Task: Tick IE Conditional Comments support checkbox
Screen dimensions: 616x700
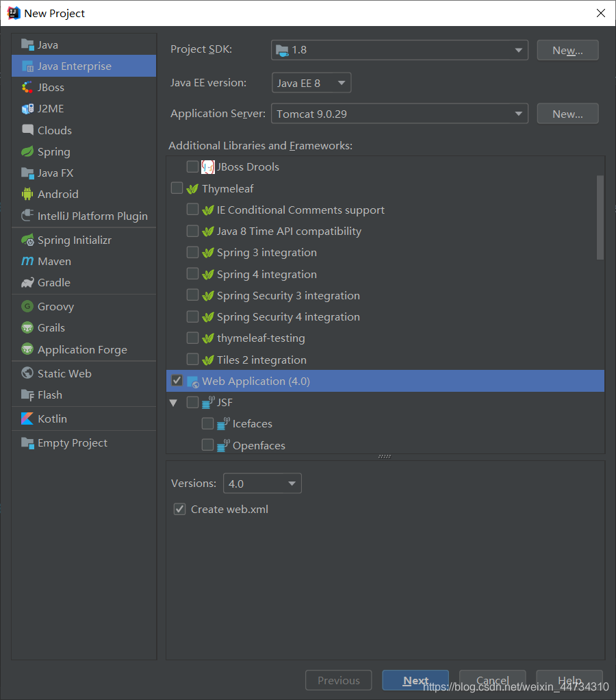Action: click(193, 210)
